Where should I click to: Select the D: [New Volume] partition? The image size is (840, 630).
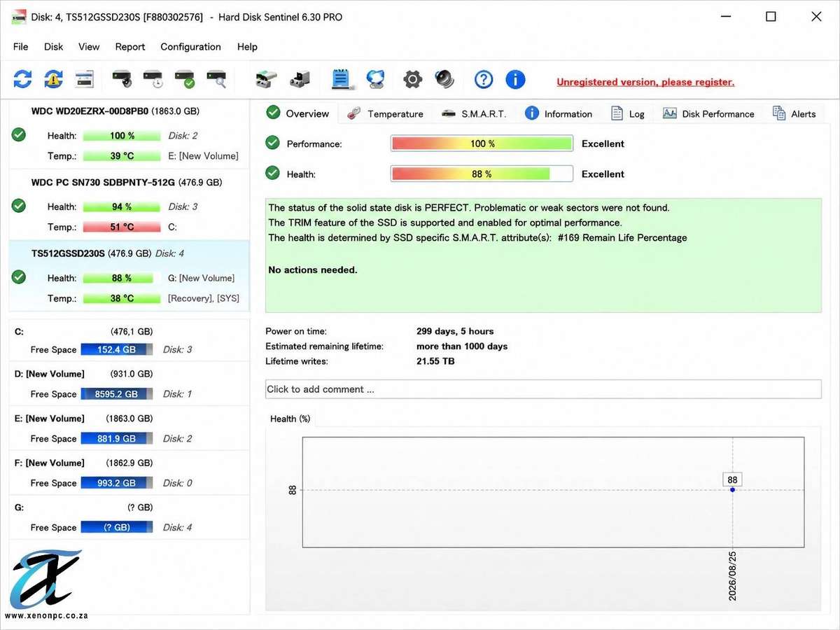pos(129,384)
